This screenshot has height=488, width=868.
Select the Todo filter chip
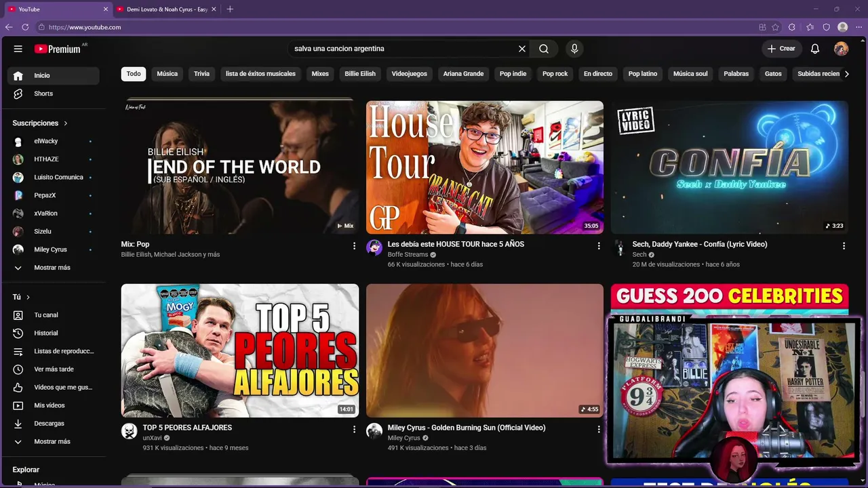tap(134, 74)
